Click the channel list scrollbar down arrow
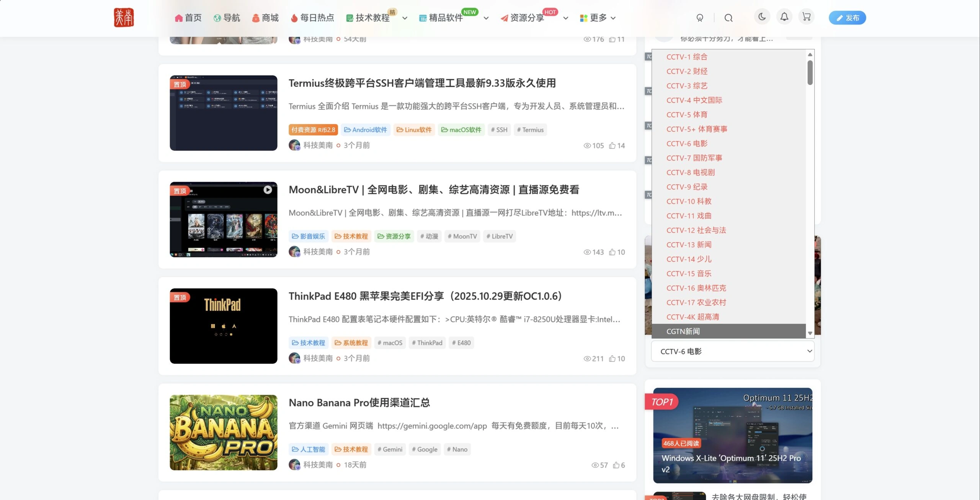Viewport: 980px width, 500px height. [x=810, y=333]
